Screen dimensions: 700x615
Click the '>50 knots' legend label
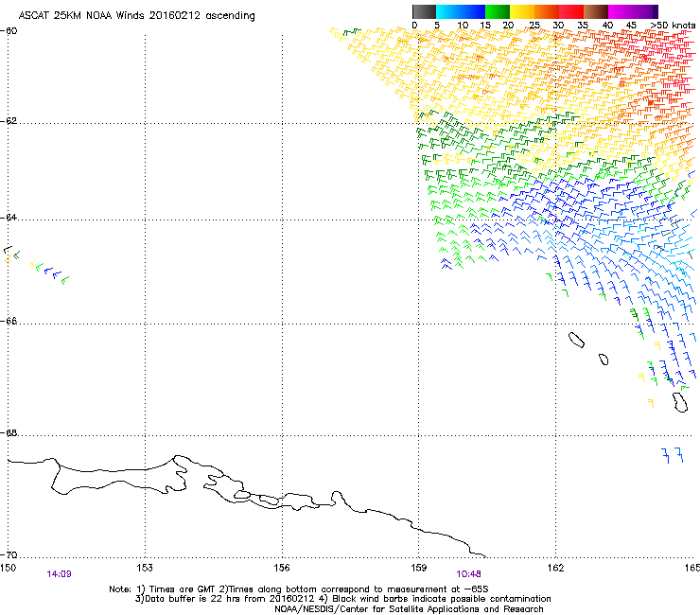pos(673,25)
